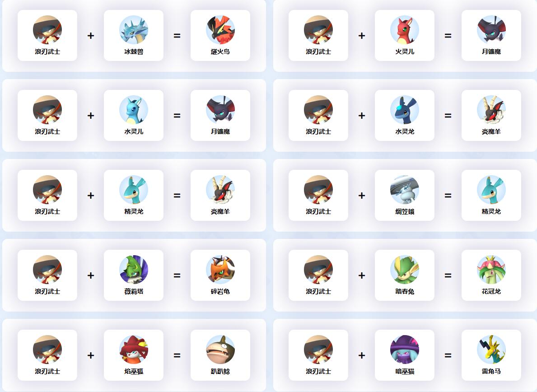Open the 花冠龙 flower dragon icon
The height and width of the screenshot is (392, 537).
tap(491, 270)
